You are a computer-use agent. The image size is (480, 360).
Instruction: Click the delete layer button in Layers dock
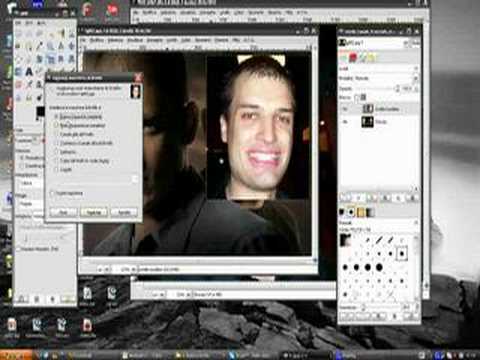(413, 198)
